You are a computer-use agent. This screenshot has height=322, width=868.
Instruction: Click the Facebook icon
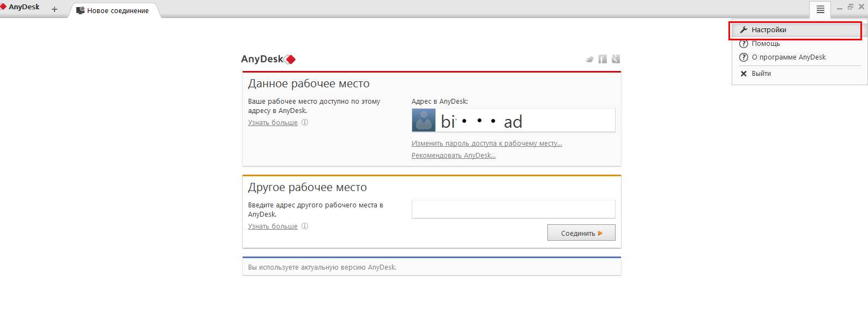[602, 59]
